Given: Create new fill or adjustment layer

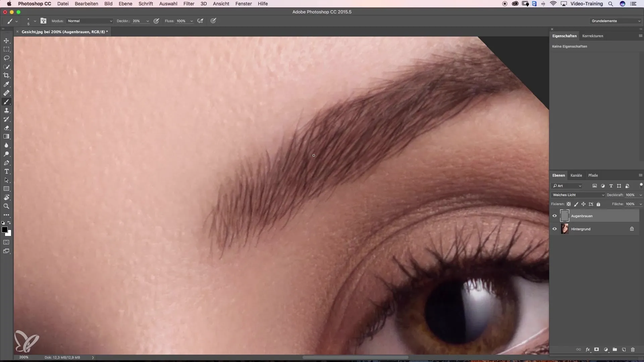Looking at the screenshot, I should pyautogui.click(x=606, y=350).
